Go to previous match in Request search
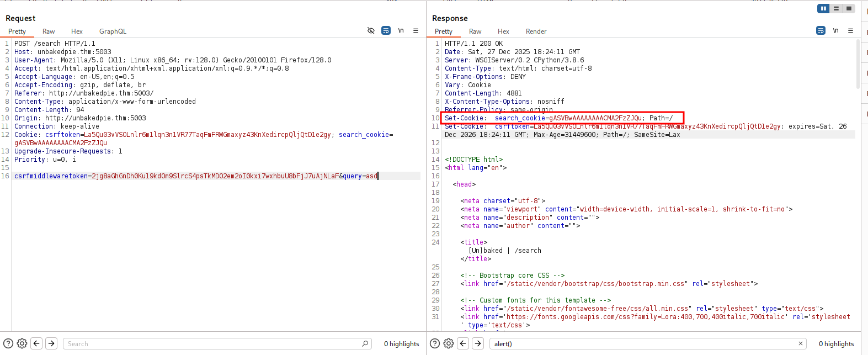 tap(36, 343)
